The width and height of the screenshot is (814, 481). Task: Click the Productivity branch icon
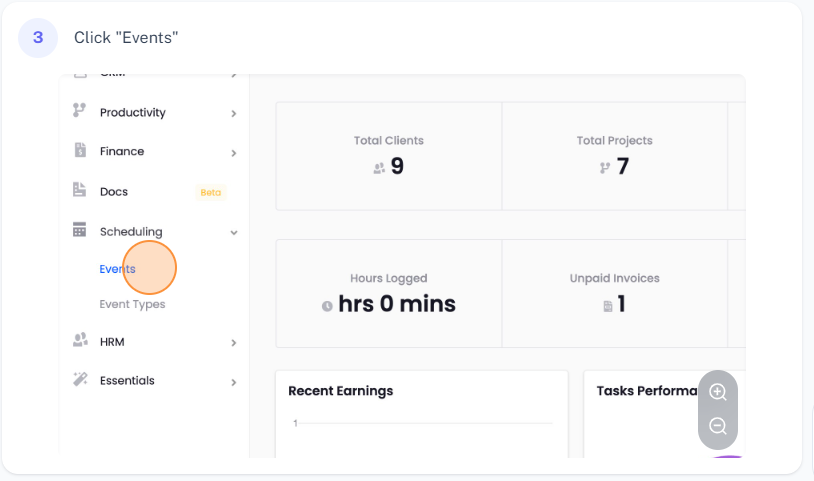pos(80,111)
